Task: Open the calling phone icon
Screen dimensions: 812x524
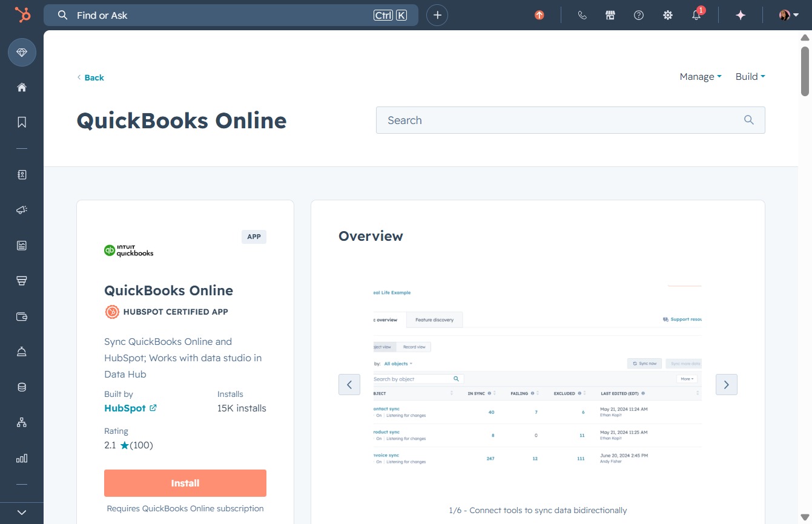Action: point(583,15)
